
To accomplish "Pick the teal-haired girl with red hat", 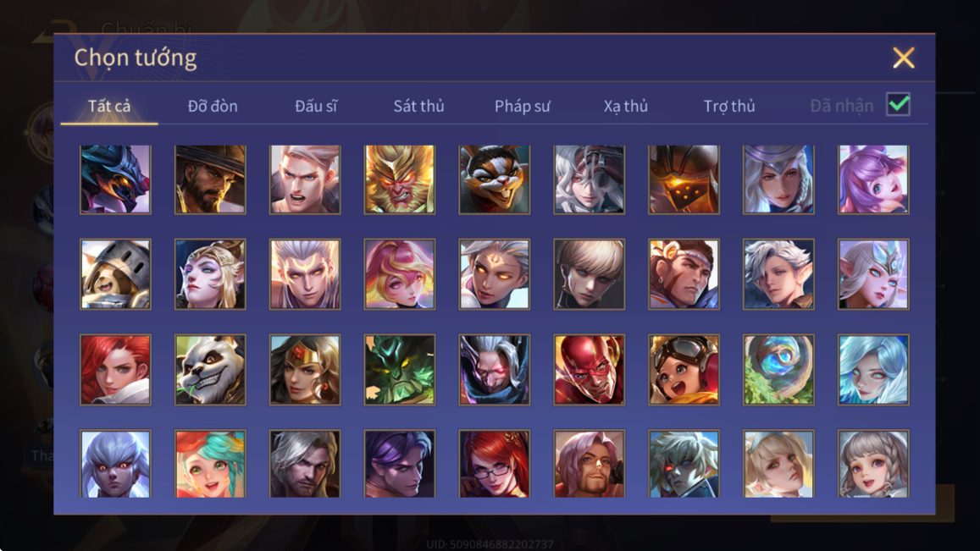I will tap(210, 464).
